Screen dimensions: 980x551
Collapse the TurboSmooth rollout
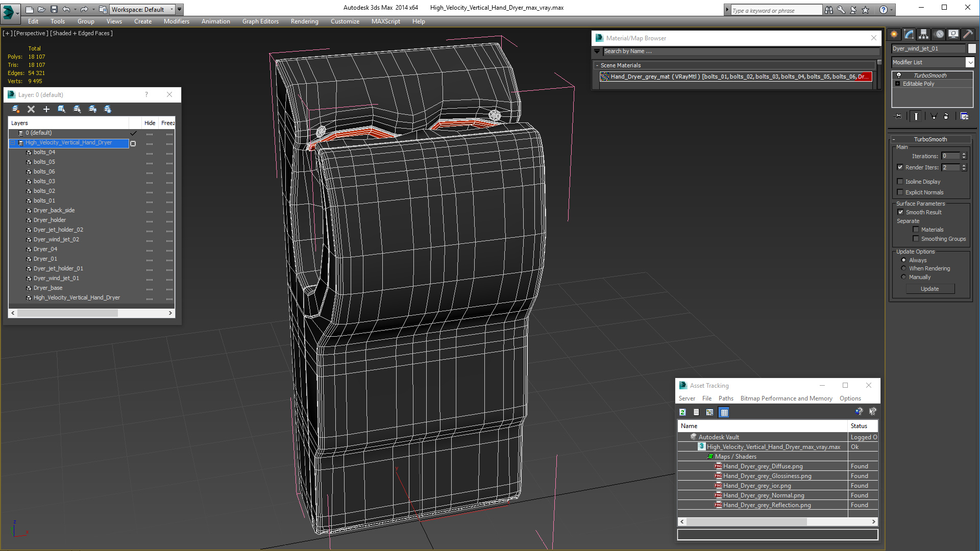pyautogui.click(x=930, y=139)
